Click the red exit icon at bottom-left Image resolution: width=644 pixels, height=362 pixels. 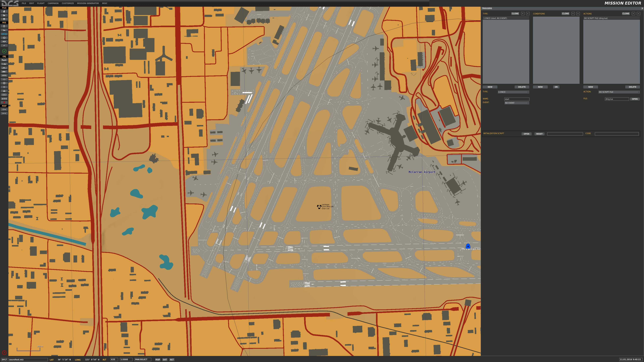point(4,352)
